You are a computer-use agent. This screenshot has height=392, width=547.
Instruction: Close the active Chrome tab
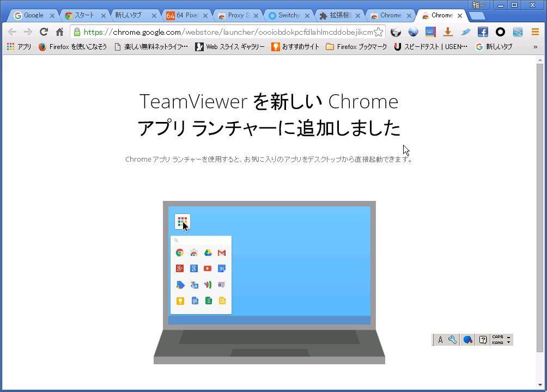[x=460, y=16]
